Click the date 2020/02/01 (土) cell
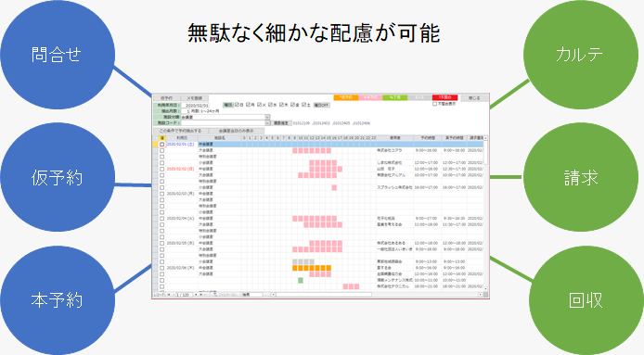 pyautogui.click(x=181, y=145)
